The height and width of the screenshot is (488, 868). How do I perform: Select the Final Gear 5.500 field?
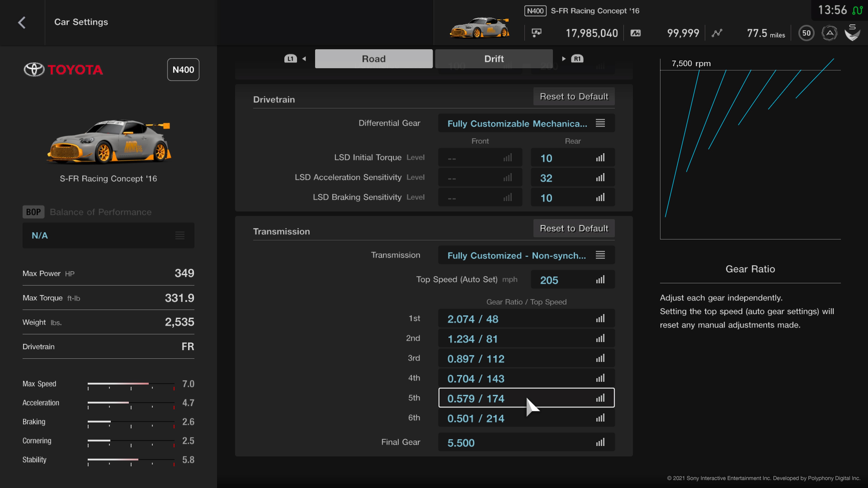526,442
